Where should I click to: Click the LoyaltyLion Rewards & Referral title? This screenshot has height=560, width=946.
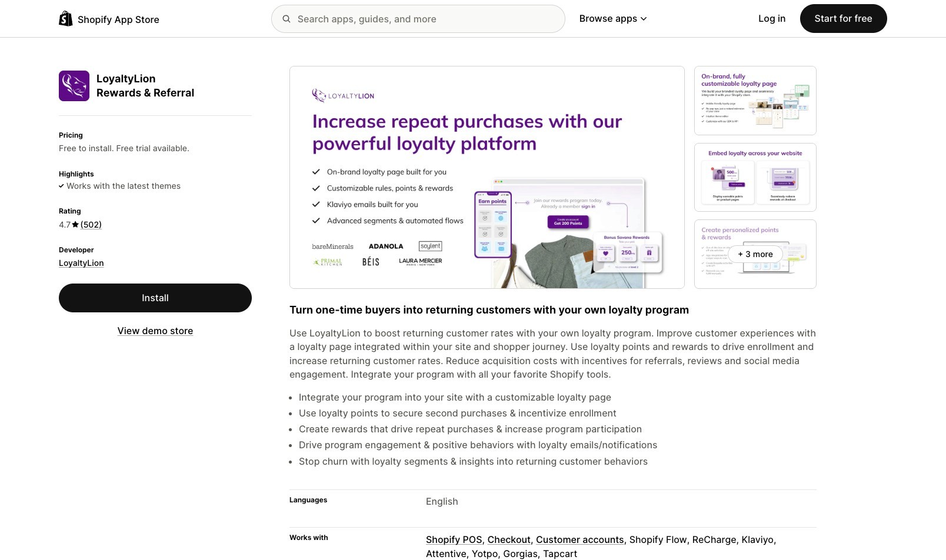pyautogui.click(x=145, y=86)
